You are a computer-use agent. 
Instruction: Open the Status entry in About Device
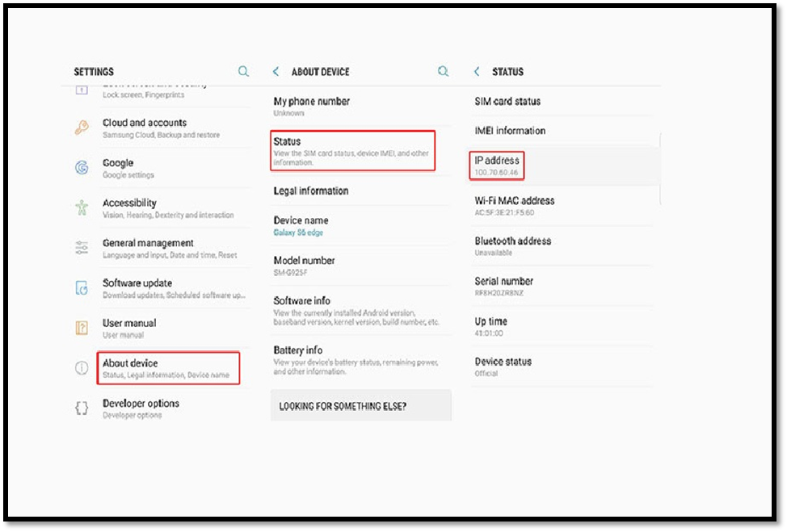pos(352,151)
